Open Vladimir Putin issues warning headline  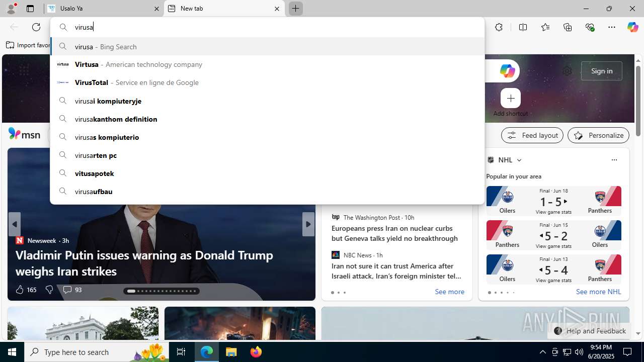point(144,263)
